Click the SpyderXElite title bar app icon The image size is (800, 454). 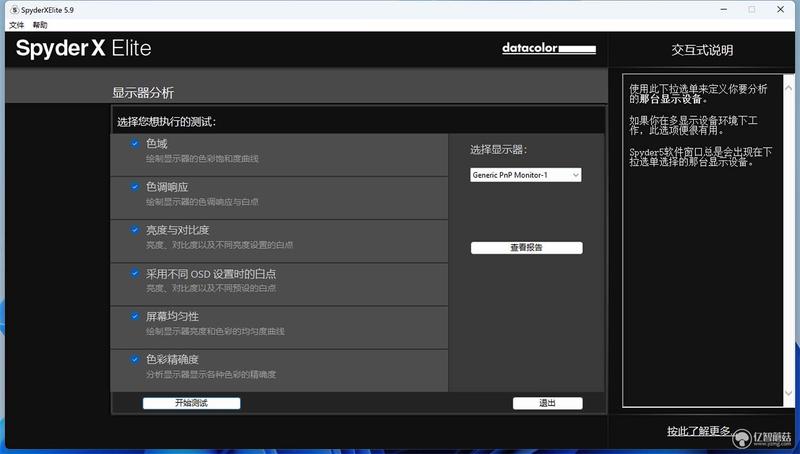coord(14,10)
